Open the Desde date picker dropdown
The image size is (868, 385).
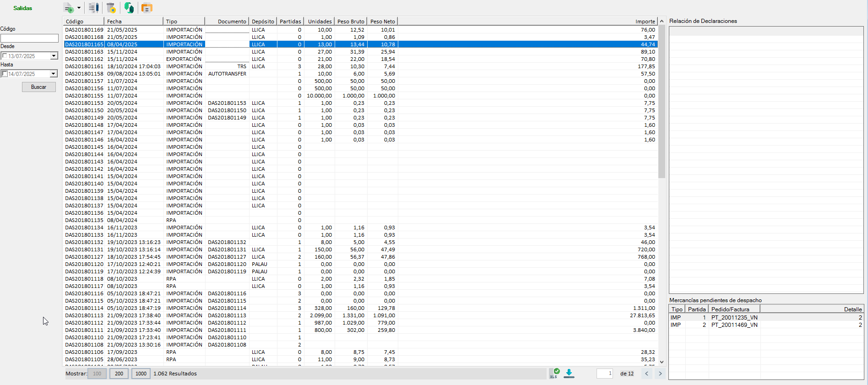(54, 56)
